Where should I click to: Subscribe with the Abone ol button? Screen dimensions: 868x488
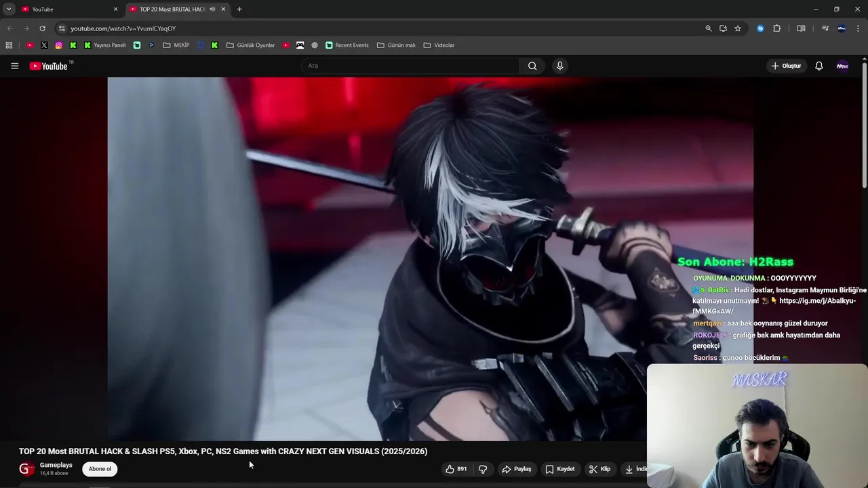pos(100,469)
